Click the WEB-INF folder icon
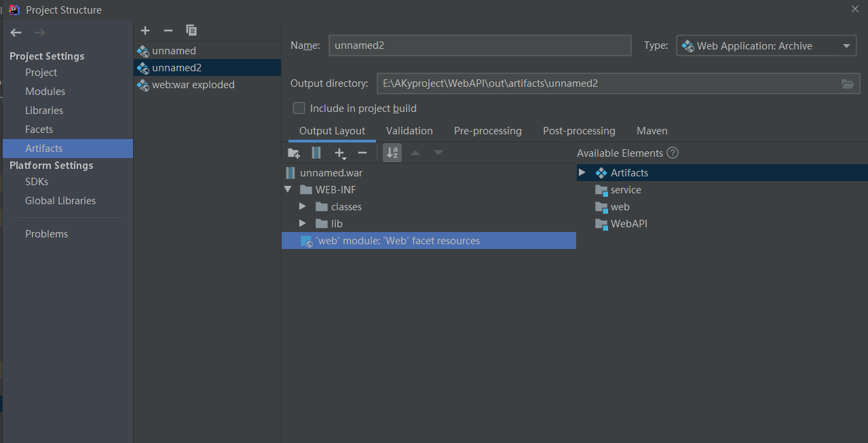 coord(306,190)
